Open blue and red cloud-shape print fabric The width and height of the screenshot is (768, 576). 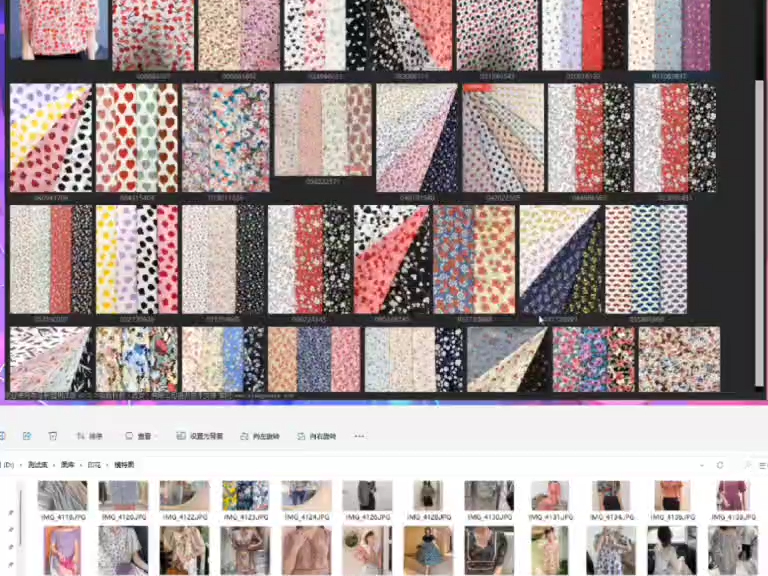pyautogui.click(x=646, y=260)
